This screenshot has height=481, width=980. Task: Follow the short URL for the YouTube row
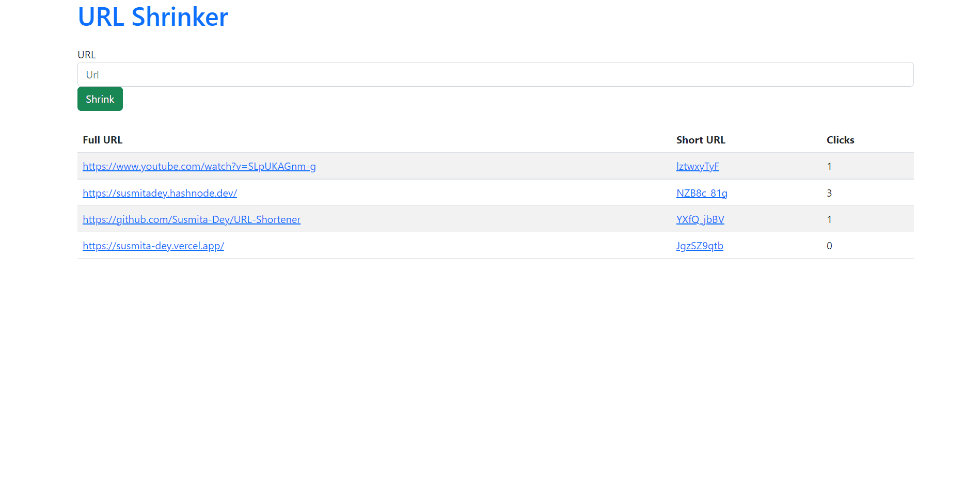point(697,166)
